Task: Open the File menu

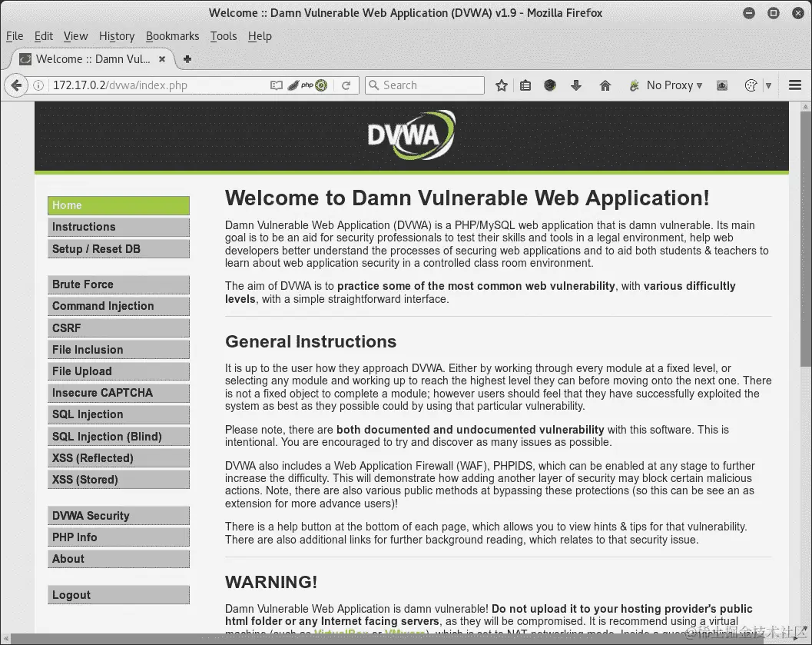Action: pos(15,36)
